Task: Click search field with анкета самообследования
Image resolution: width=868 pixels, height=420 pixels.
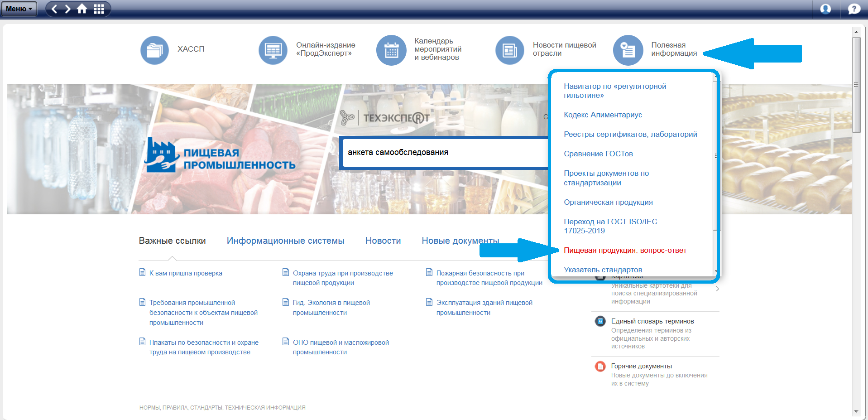Action: pyautogui.click(x=446, y=153)
